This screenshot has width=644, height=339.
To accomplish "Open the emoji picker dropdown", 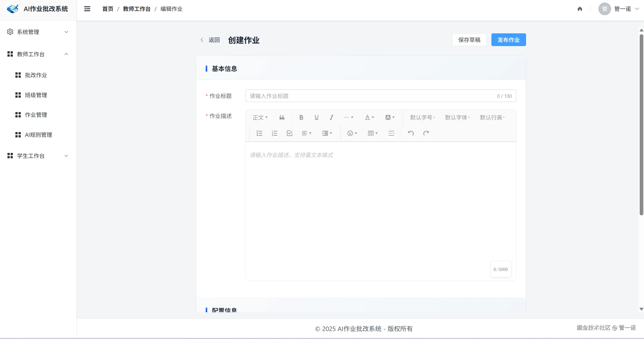I will [352, 133].
